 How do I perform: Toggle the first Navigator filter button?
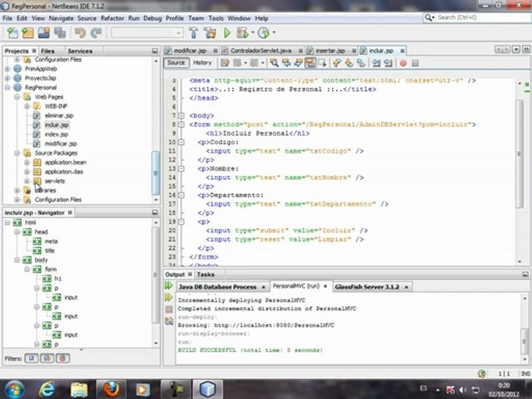tap(32, 359)
